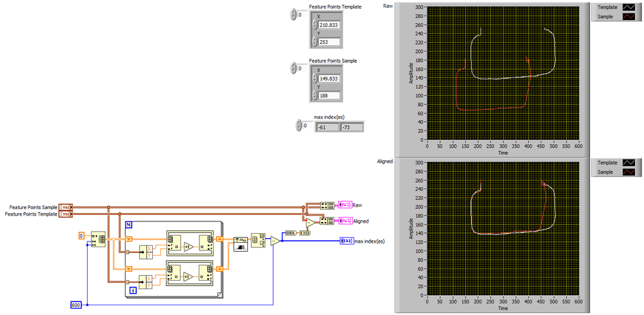Select the Feature Points Sample terminal
Image resolution: width=644 pixels, height=315 pixels.
point(66,207)
